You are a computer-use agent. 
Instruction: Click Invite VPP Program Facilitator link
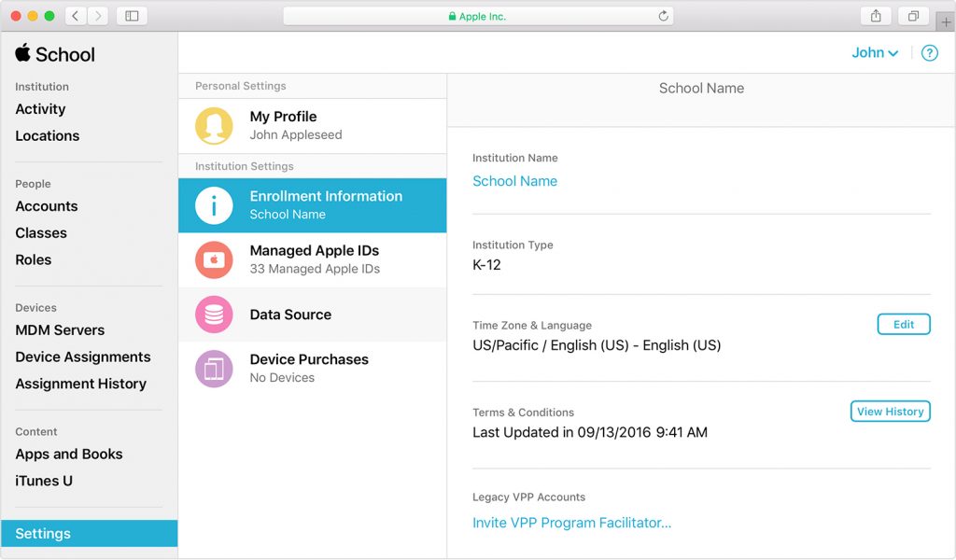coord(572,523)
